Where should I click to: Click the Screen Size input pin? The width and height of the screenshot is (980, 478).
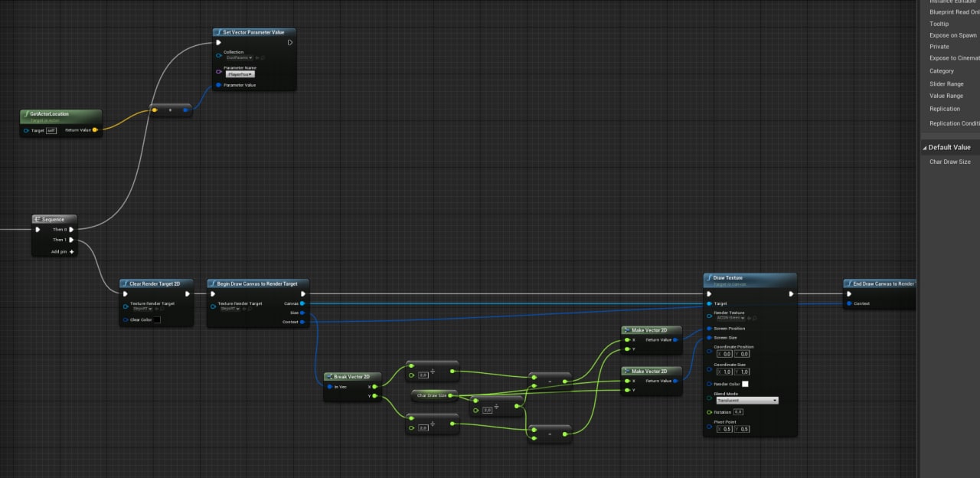709,338
